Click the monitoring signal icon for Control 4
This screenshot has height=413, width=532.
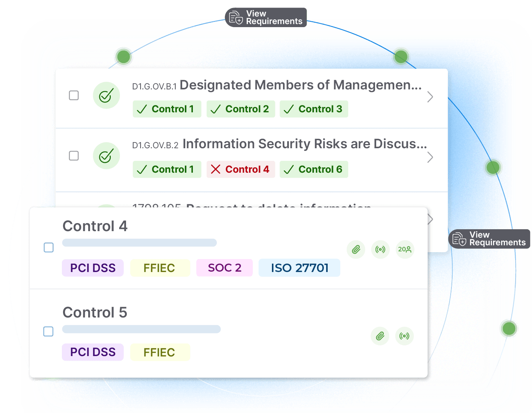380,249
